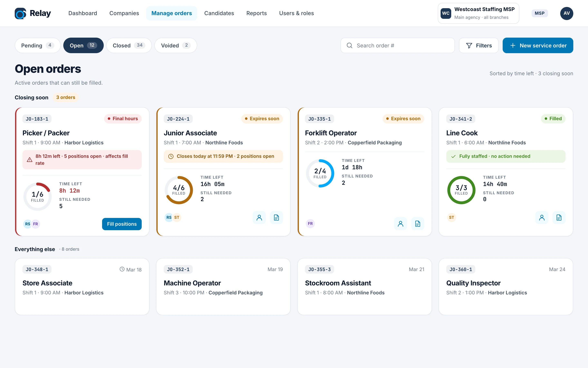Image resolution: width=588 pixels, height=368 pixels.
Task: Click FR avatar on Forklift Operator card
Action: (310, 223)
